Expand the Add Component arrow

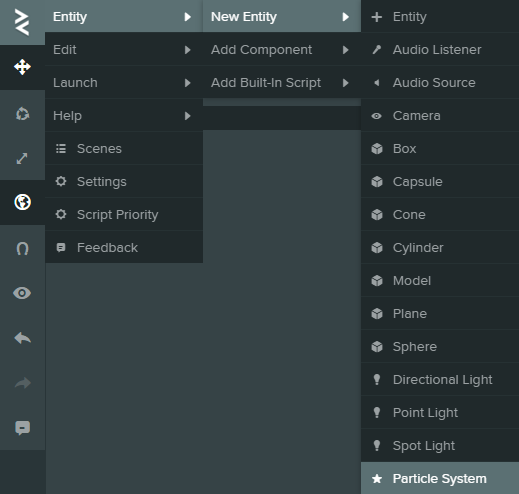coord(346,50)
